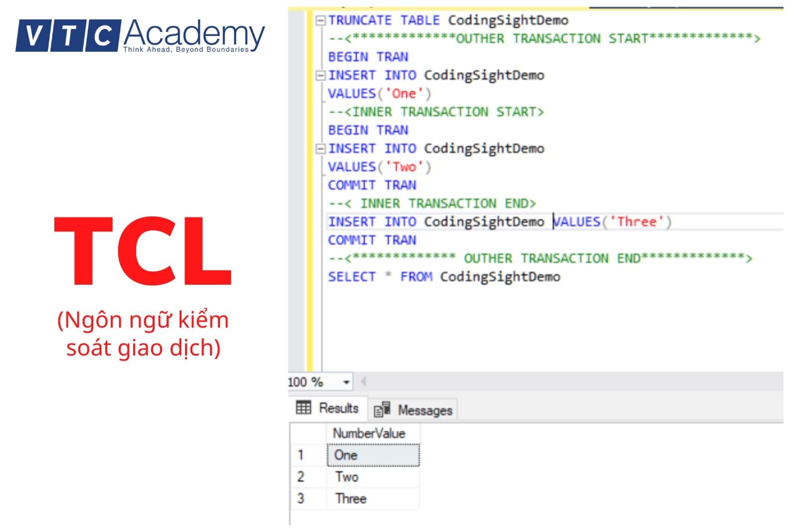Click the VTC Academy logo
This screenshot has width=798, height=532.
140,35
